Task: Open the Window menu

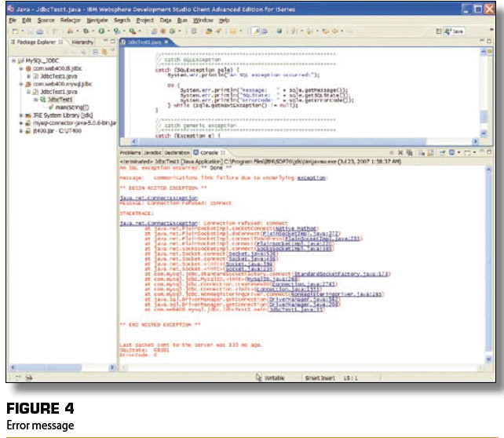Action: click(x=203, y=20)
